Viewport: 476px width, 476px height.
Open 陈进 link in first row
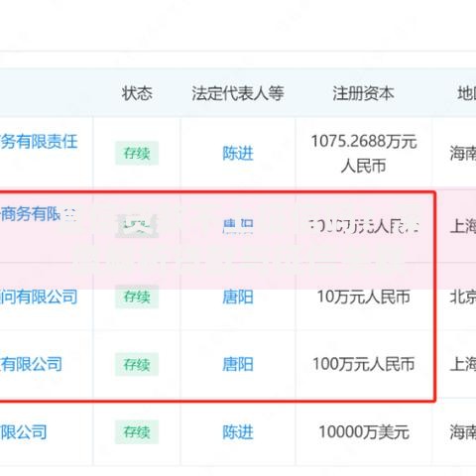point(238,154)
